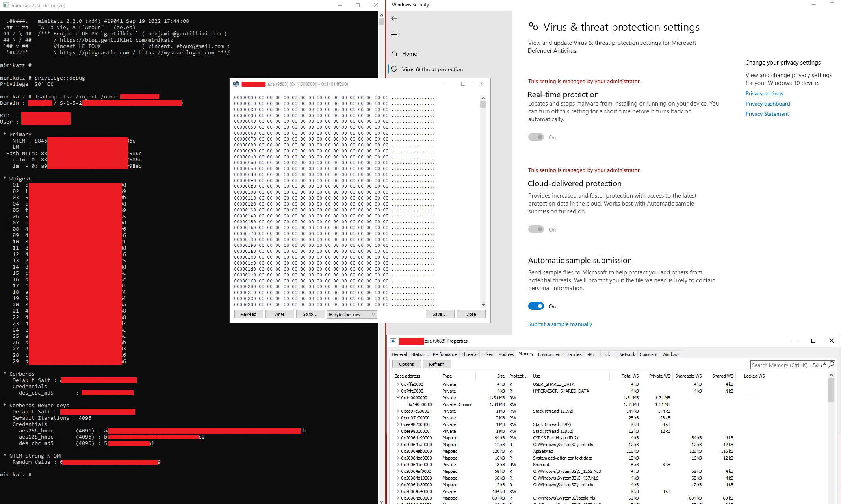The height and width of the screenshot is (504, 841).
Task: Maximize the Properties window
Action: pyautogui.click(x=813, y=341)
